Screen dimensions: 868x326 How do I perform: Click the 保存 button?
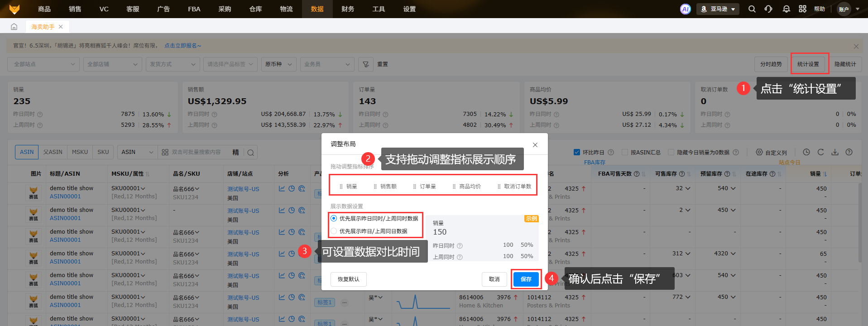[x=526, y=279]
